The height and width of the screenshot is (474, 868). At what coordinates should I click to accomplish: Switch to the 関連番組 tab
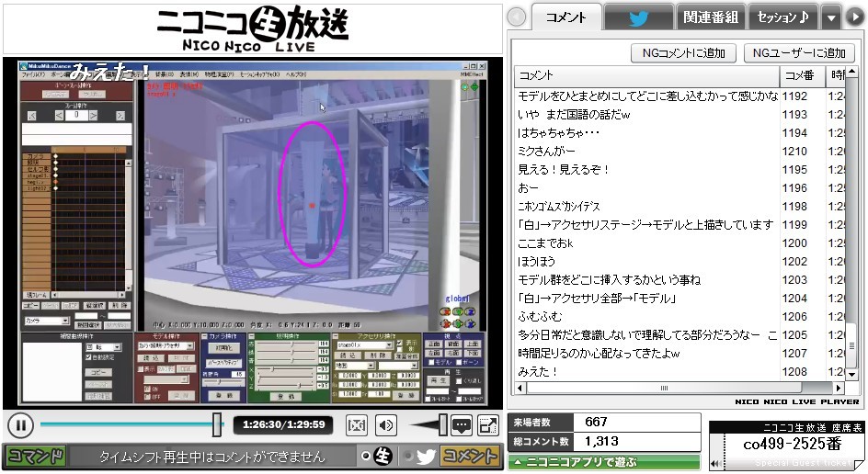pos(711,17)
